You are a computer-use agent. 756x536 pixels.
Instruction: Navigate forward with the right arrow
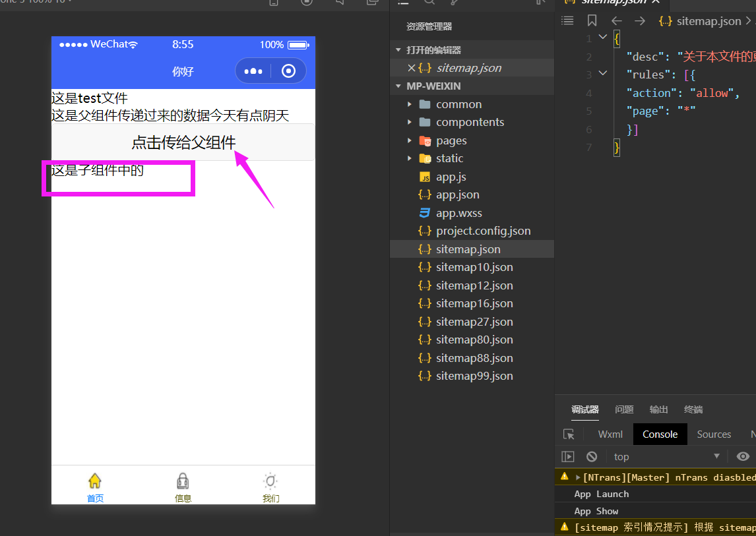click(640, 20)
